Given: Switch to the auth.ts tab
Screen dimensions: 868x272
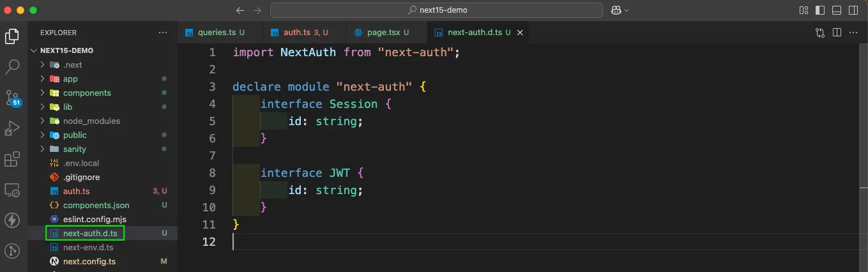Looking at the screenshot, I should 303,33.
